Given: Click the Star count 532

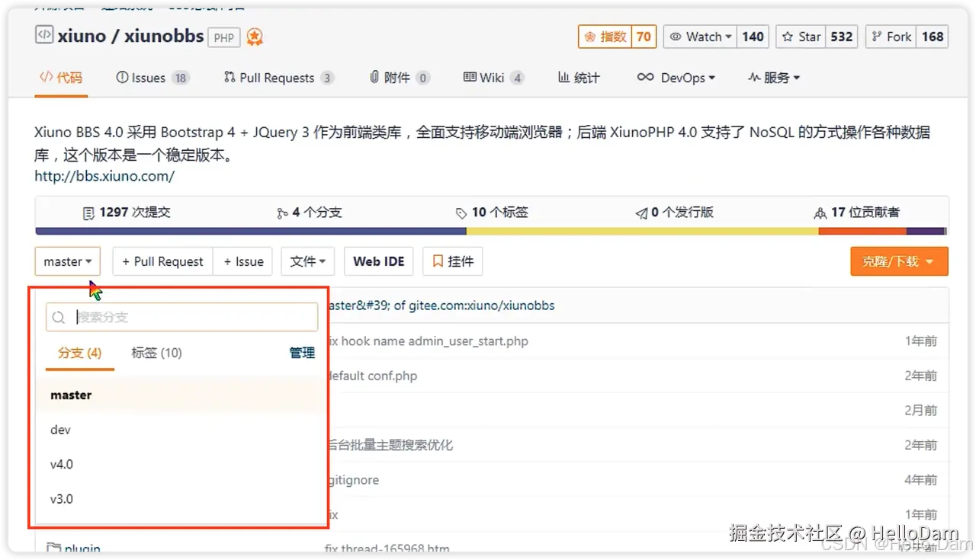Looking at the screenshot, I should pyautogui.click(x=842, y=37).
